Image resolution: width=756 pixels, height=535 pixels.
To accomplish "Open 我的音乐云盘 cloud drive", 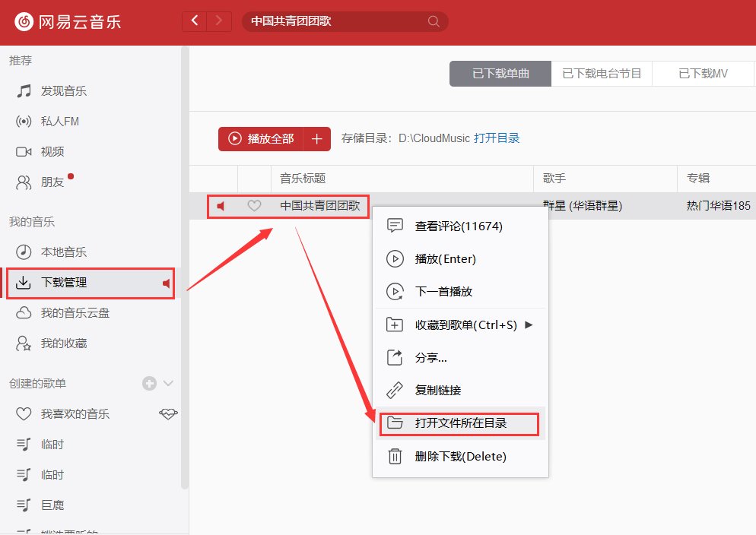I will pyautogui.click(x=61, y=312).
